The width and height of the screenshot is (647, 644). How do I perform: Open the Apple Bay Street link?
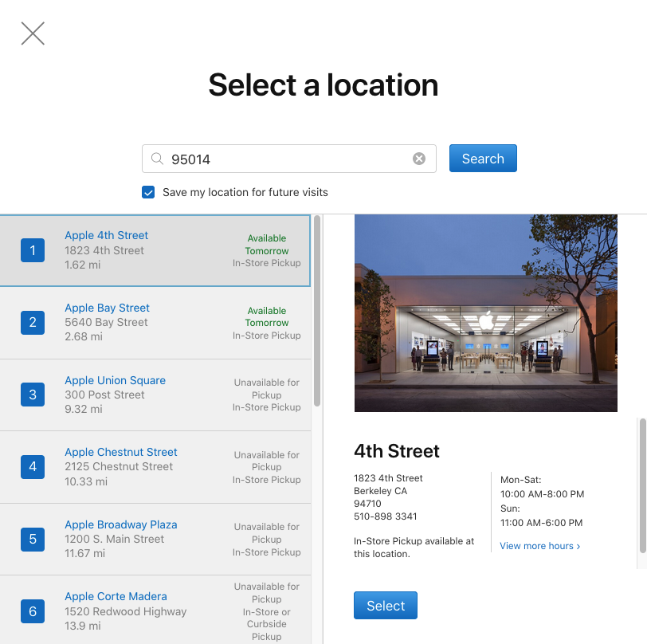107,308
